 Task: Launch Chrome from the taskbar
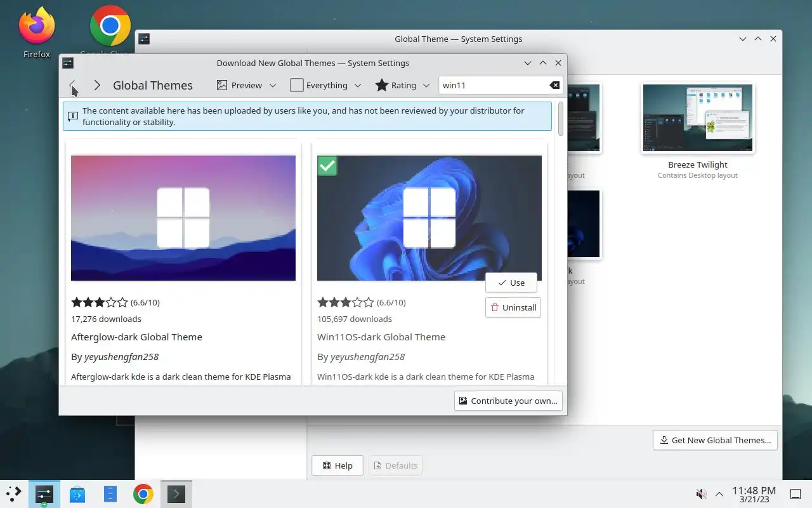click(x=143, y=494)
